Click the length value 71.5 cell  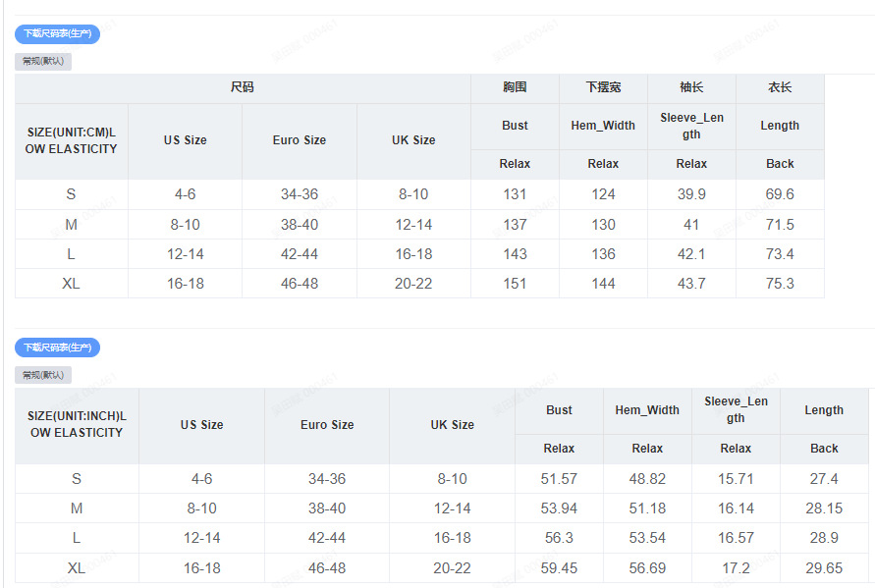780,225
